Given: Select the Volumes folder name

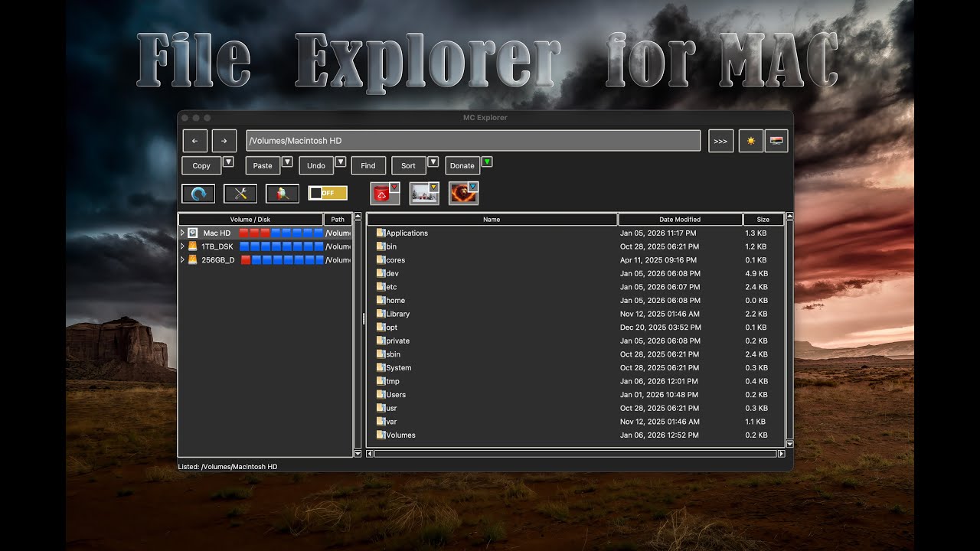Looking at the screenshot, I should (401, 435).
